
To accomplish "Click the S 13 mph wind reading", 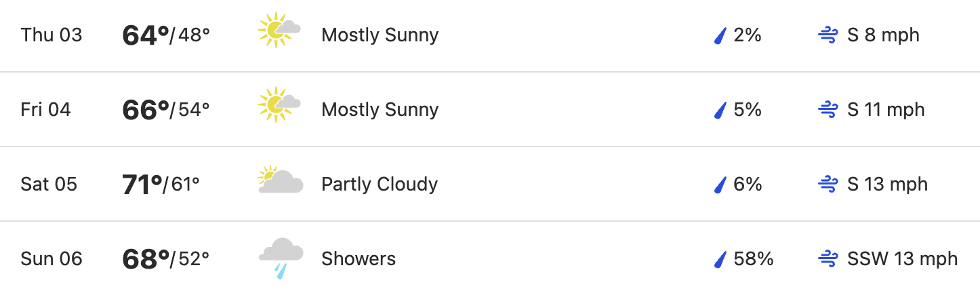I will coord(888,184).
